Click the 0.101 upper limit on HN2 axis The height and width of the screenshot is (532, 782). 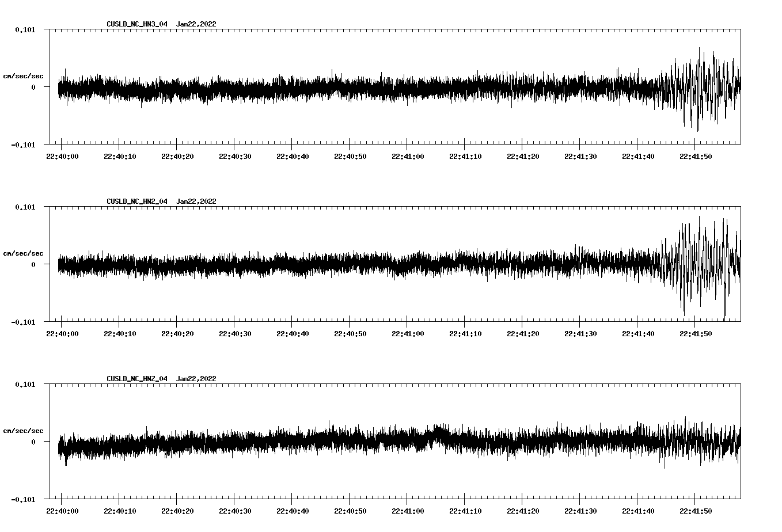[25, 207]
